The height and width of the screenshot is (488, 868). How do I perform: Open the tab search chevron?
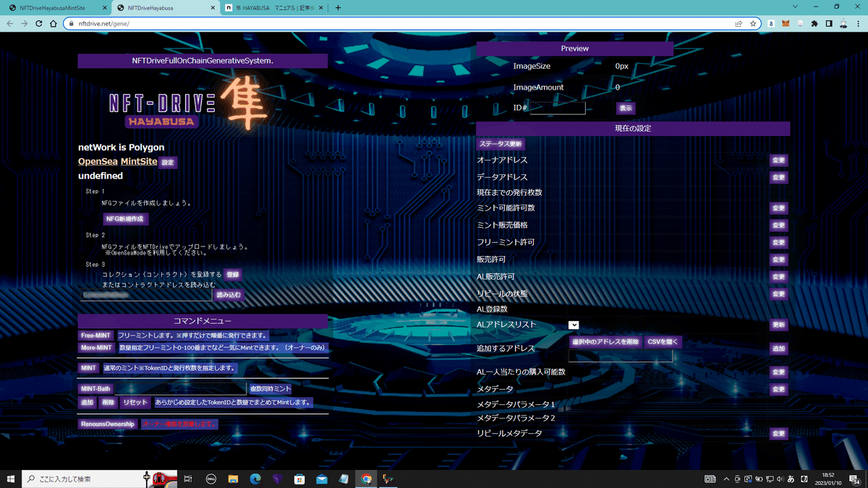coord(796,7)
